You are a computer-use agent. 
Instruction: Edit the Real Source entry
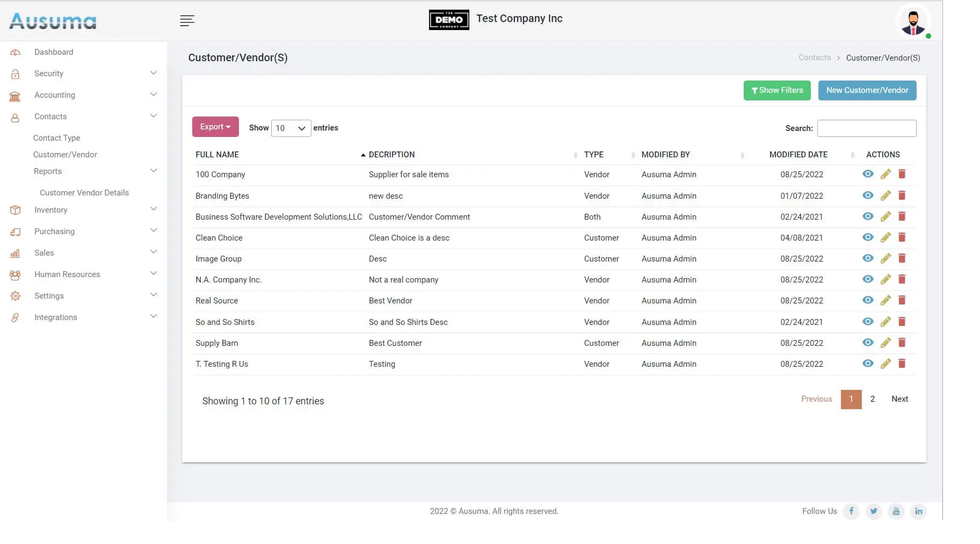pyautogui.click(x=885, y=301)
